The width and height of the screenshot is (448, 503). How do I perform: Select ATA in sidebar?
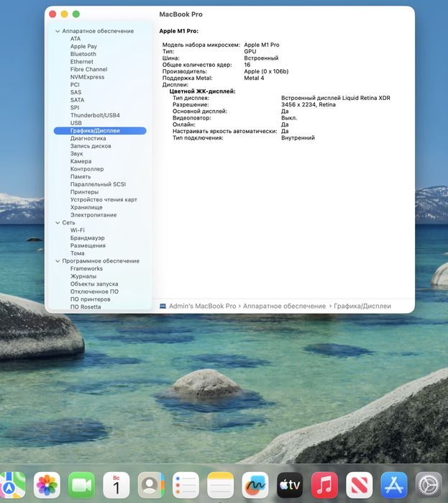click(x=76, y=38)
